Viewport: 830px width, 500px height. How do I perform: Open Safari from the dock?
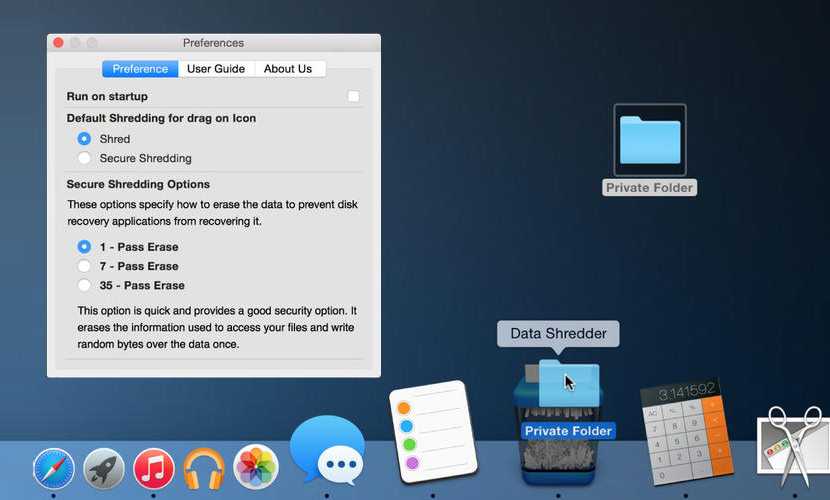click(54, 468)
